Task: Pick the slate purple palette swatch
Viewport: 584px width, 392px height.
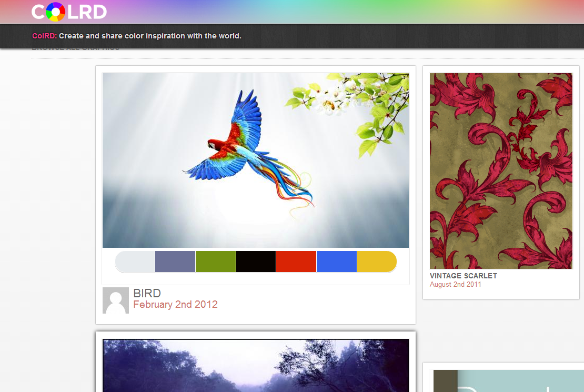Action: 175,262
